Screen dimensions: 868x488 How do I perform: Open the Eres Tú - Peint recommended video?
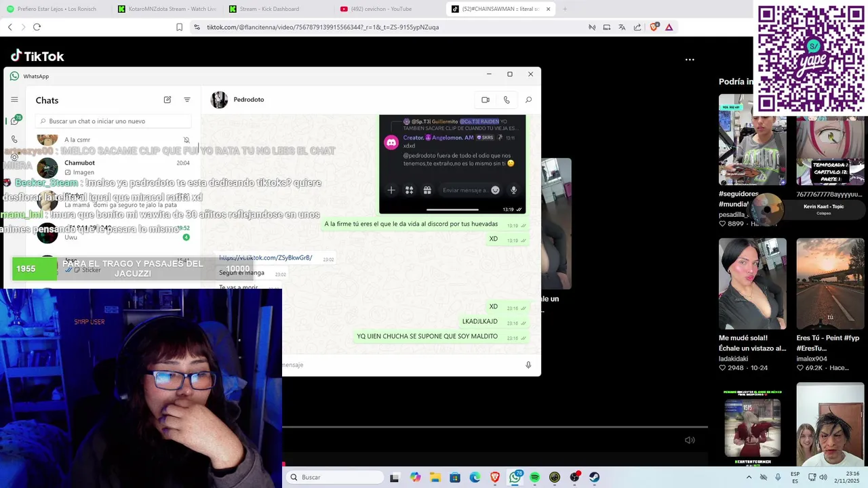pos(830,283)
